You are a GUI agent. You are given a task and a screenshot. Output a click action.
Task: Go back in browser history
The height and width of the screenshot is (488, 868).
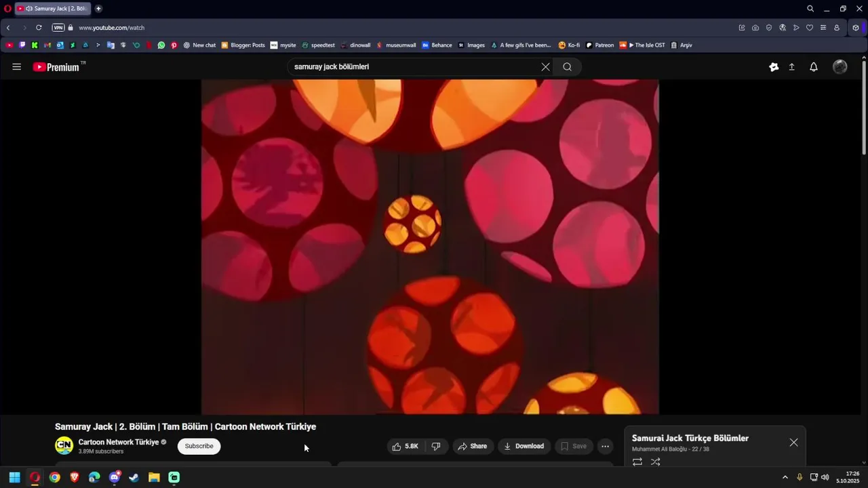point(8,28)
